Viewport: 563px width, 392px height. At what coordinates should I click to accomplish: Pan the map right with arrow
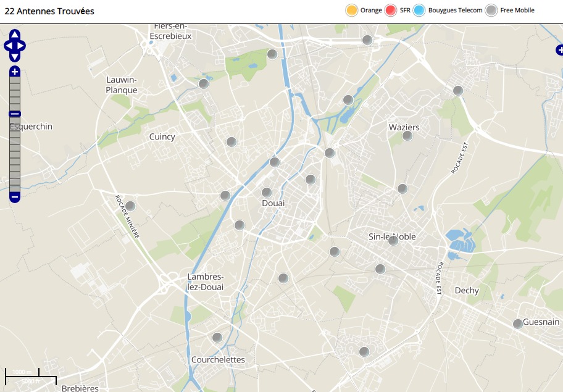tap(22, 46)
